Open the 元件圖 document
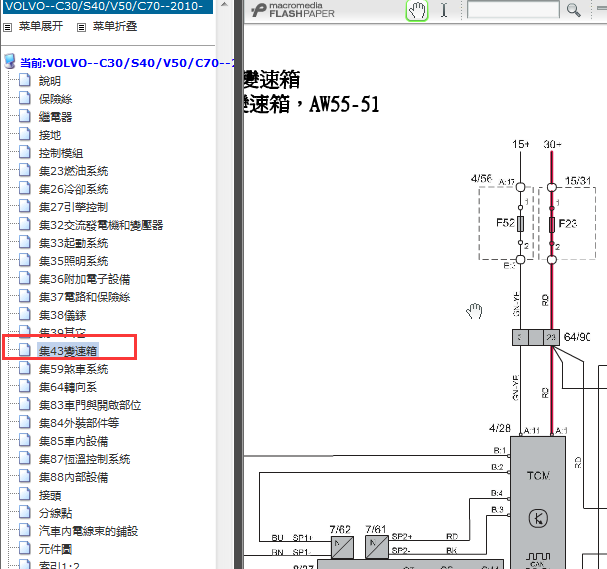 click(55, 549)
